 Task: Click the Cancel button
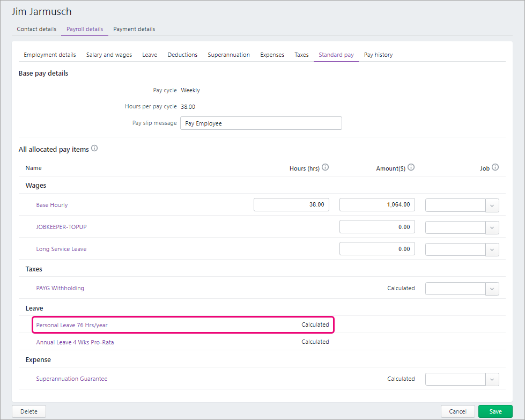[x=457, y=411]
